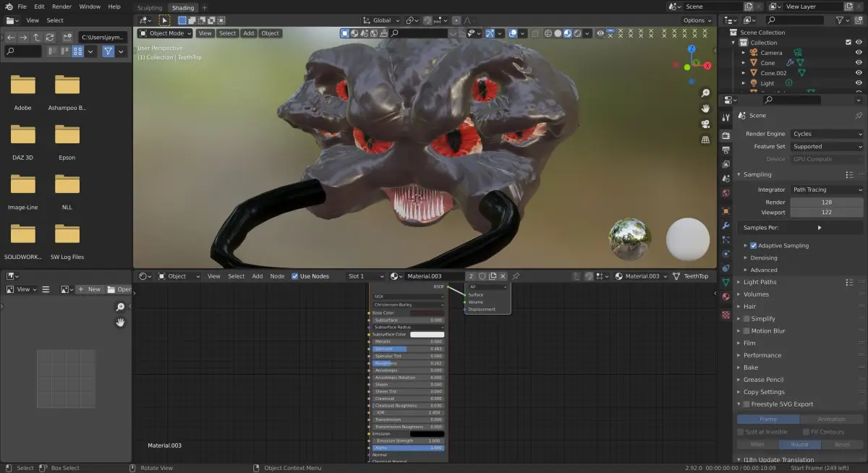Click the New image button

pyautogui.click(x=90, y=289)
